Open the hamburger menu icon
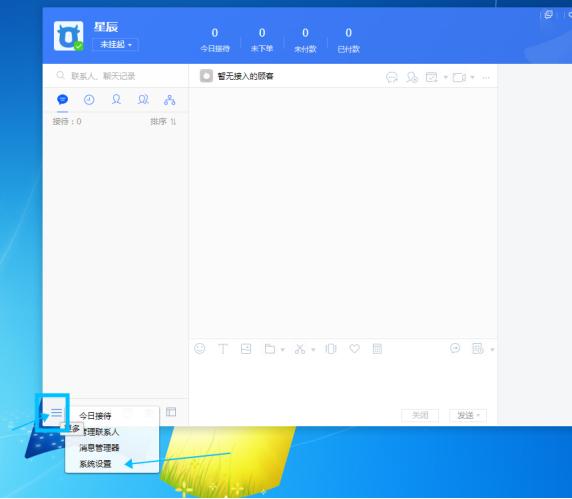This screenshot has width=572, height=499. click(x=57, y=413)
